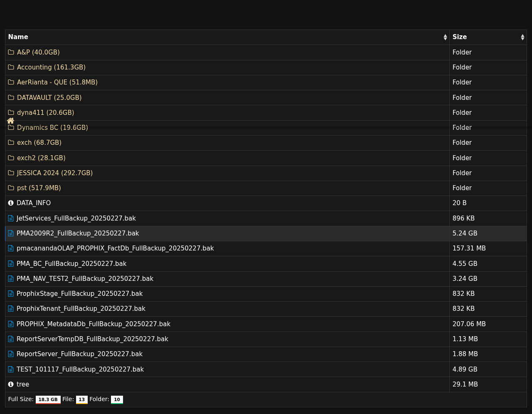The height and width of the screenshot is (414, 532).
Task: Open the Accounting (161.3GB) folder
Action: 51,67
